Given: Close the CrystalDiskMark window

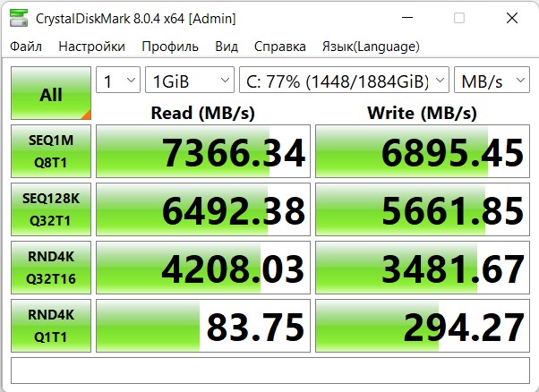Looking at the screenshot, I should (512, 18).
